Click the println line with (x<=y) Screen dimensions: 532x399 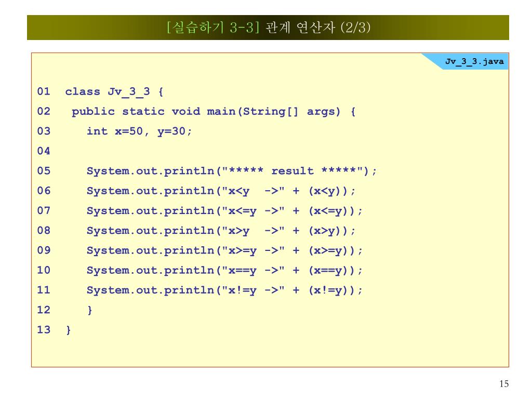(x=224, y=211)
